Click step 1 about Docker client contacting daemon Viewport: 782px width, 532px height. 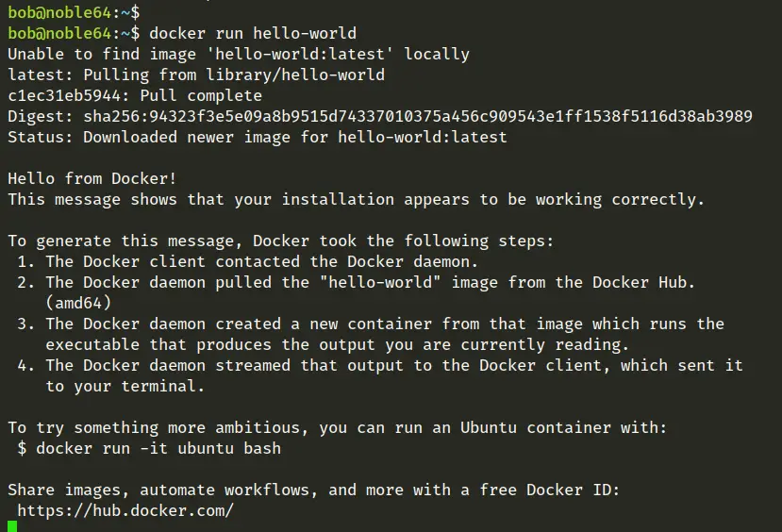click(x=248, y=261)
